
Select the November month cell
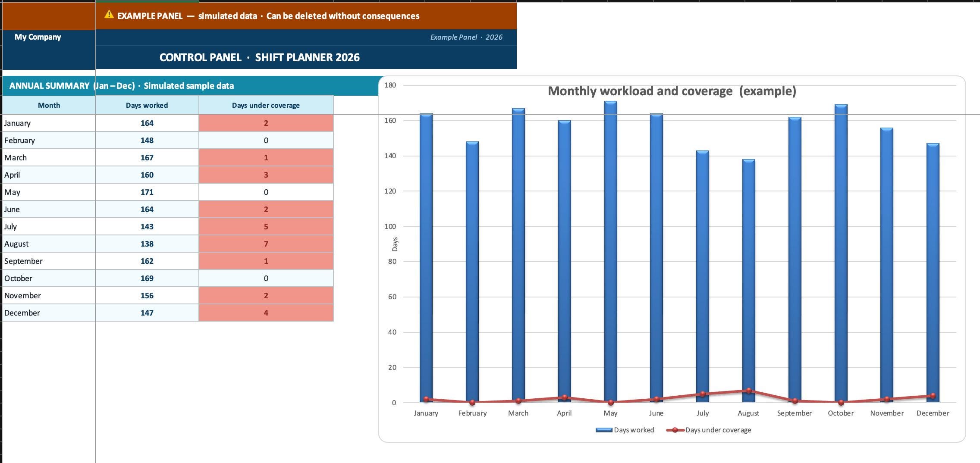point(49,296)
